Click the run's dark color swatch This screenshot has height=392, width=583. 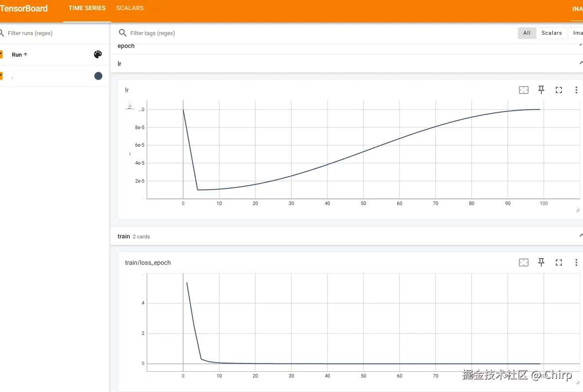tap(98, 76)
